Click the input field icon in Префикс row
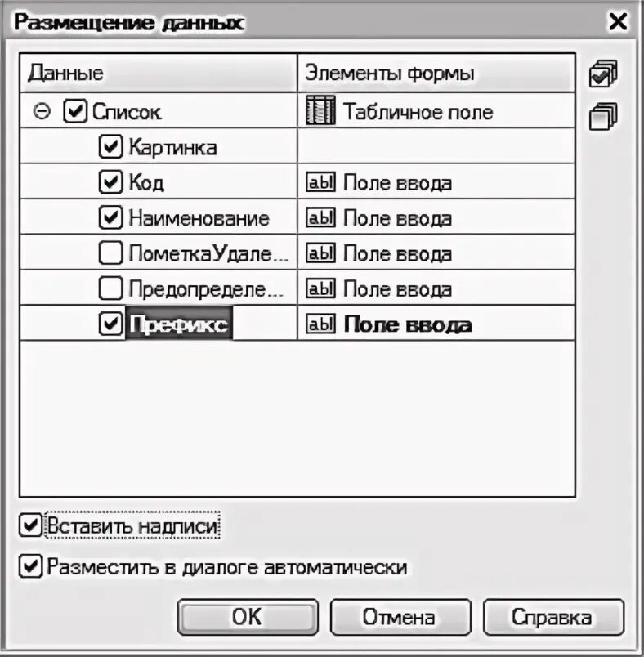 (320, 324)
